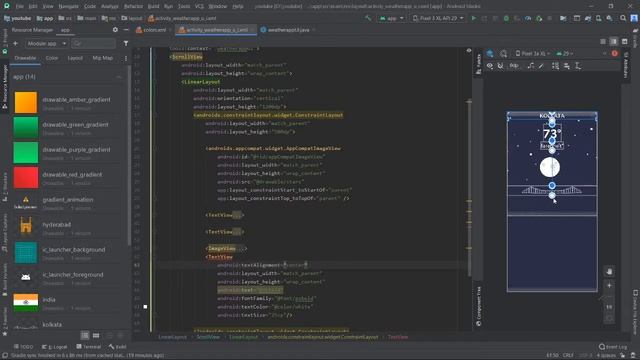Image resolution: width=640 pixels, height=360 pixels.
Task: Clear all constraints in the layout editor
Action: pos(530,66)
